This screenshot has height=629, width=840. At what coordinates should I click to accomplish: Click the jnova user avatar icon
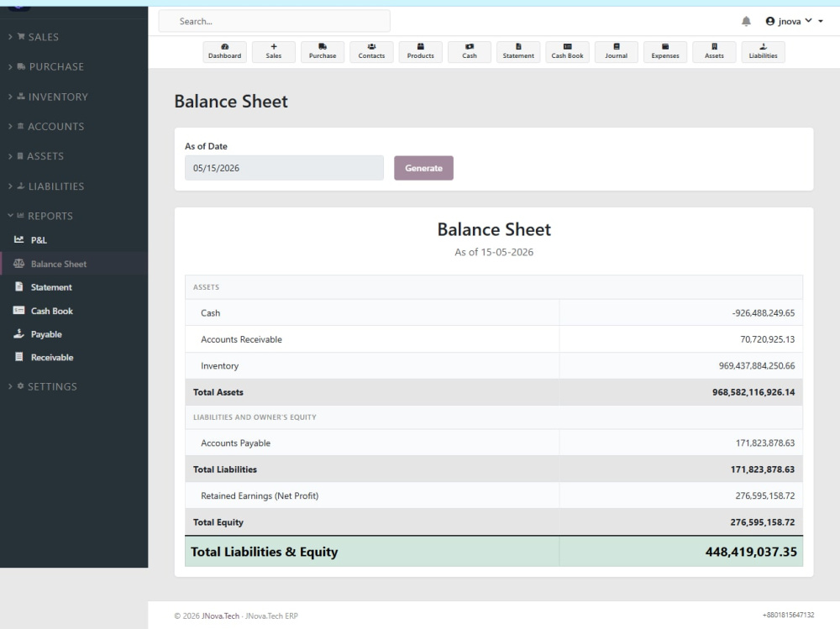pyautogui.click(x=769, y=21)
